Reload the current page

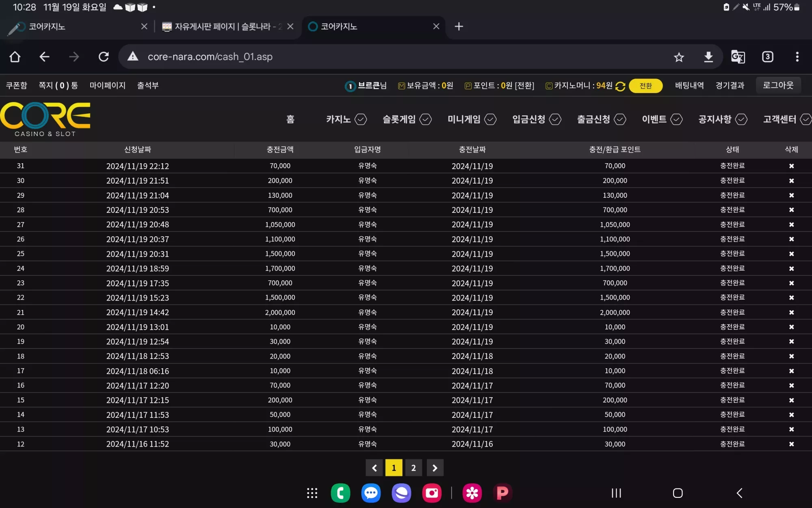[104, 57]
